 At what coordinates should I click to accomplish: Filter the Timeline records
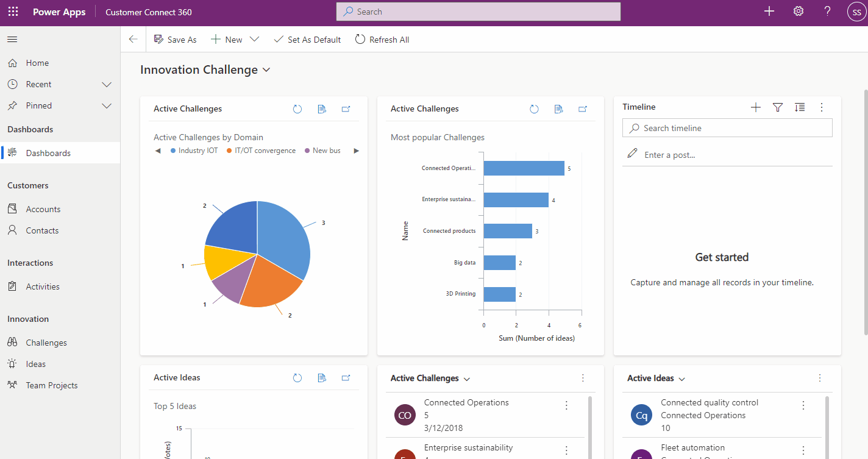click(x=777, y=107)
